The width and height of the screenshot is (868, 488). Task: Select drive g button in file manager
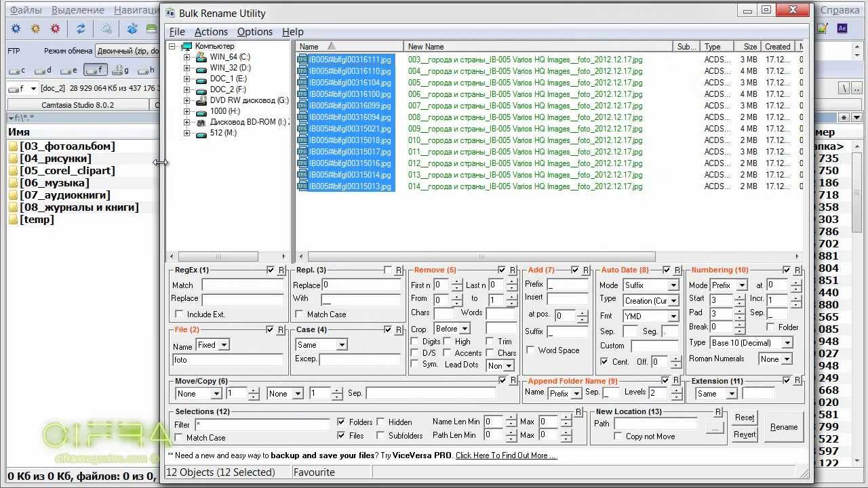(x=121, y=70)
